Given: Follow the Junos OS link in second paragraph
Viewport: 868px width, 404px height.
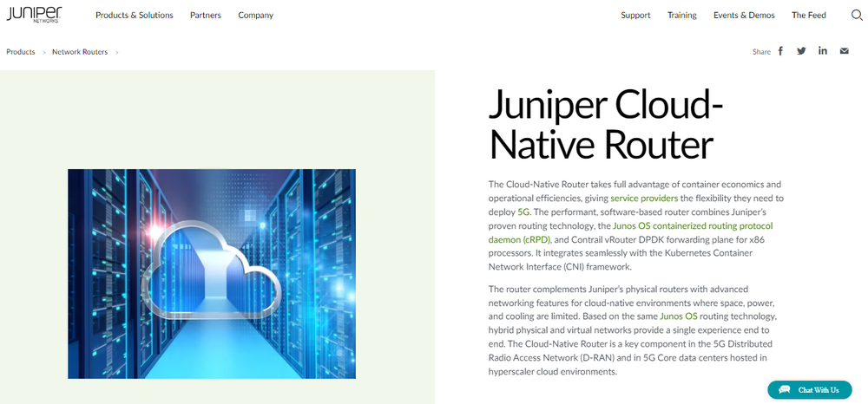Looking at the screenshot, I should tap(678, 316).
